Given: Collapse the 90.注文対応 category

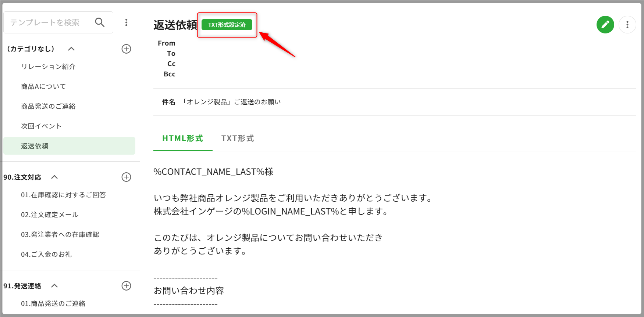Looking at the screenshot, I should (54, 177).
